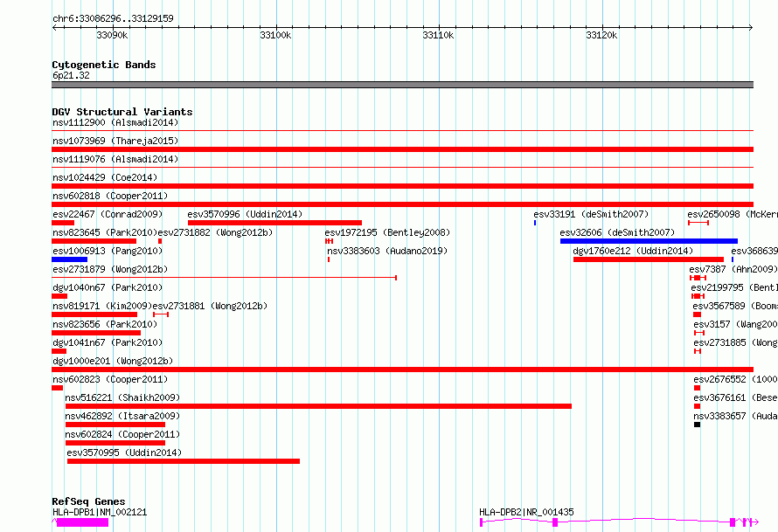The image size is (778, 532).
Task: Click the nsv3383657 variant label
Action: click(x=736, y=416)
